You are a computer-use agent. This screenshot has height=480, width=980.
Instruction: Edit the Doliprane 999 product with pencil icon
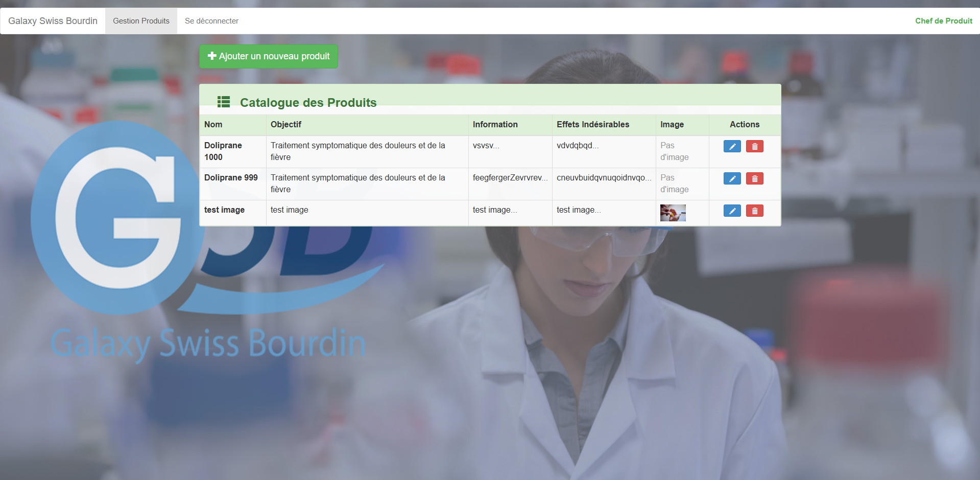(x=732, y=178)
